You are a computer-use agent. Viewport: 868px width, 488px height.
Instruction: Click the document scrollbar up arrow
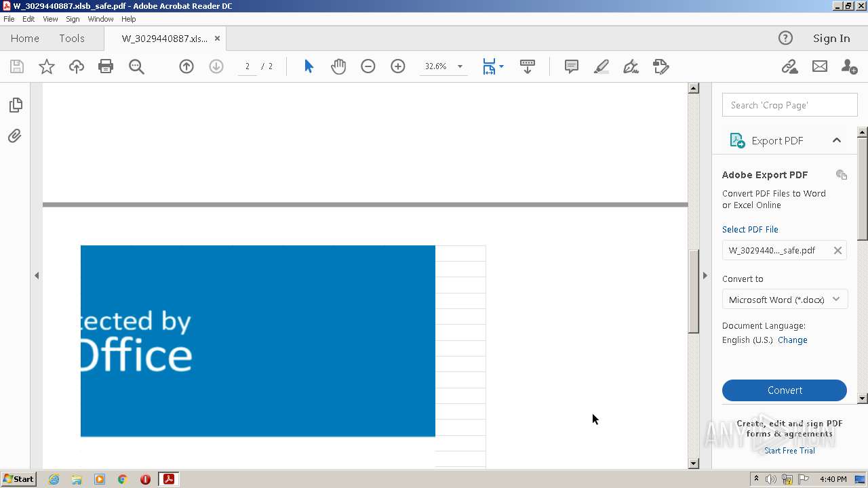693,88
